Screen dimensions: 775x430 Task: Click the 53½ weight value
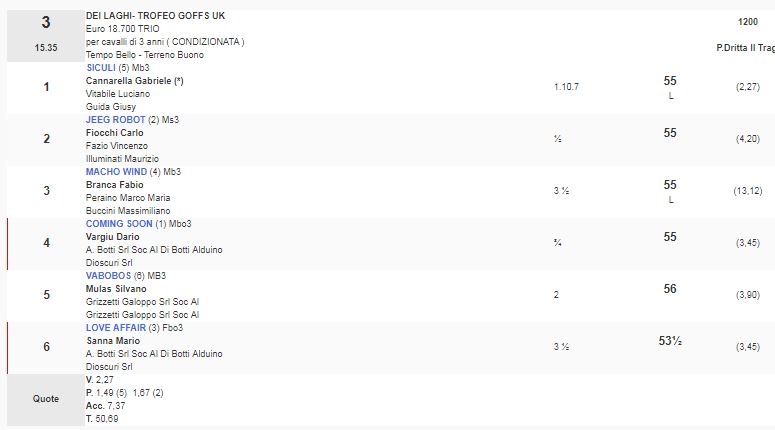(x=669, y=341)
